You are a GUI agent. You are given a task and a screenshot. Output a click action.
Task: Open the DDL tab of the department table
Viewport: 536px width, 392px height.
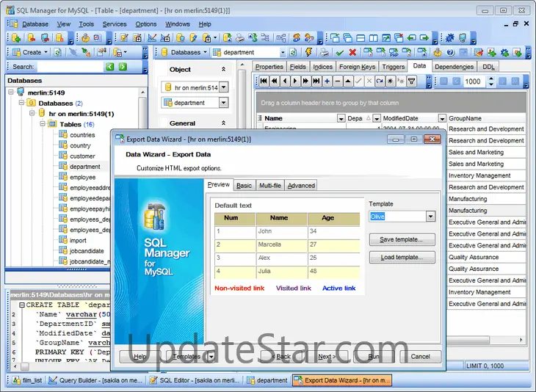488,67
